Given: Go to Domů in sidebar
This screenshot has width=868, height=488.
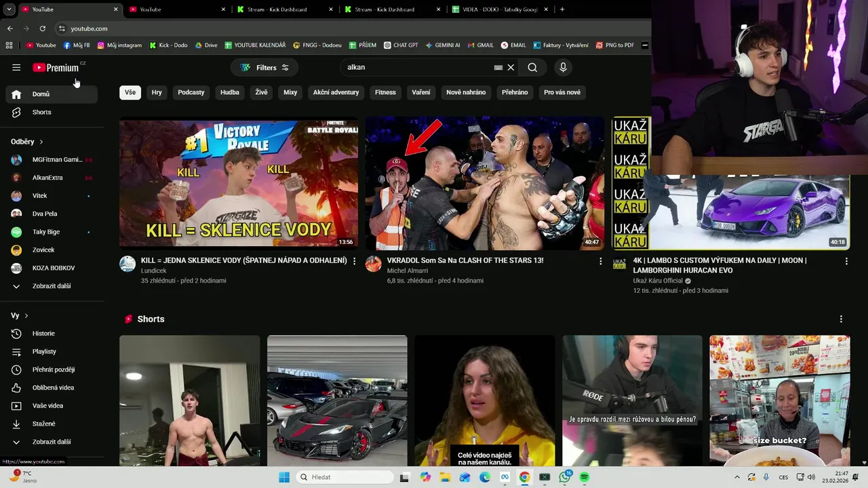Looking at the screenshot, I should pos(52,94).
